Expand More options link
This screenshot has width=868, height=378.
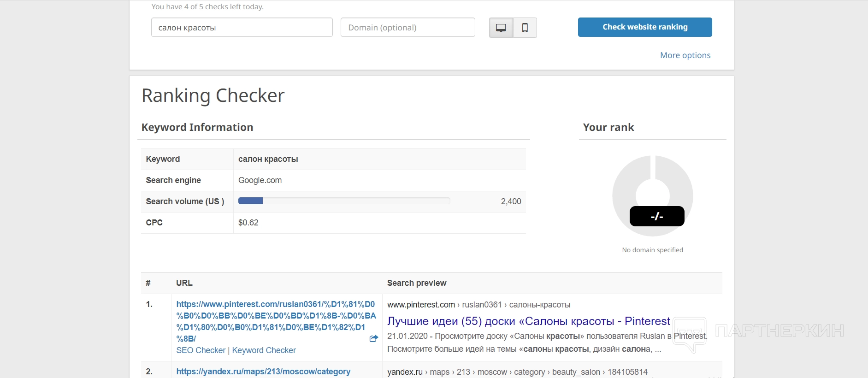(x=685, y=55)
